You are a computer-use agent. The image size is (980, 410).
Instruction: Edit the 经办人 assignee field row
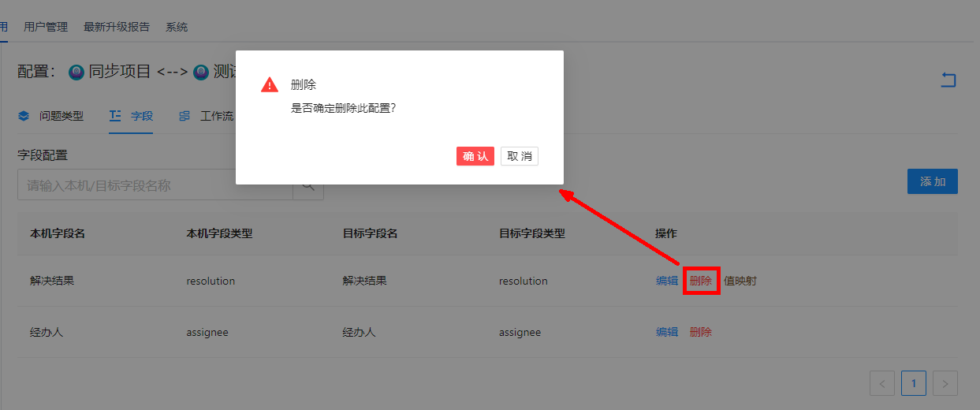coord(667,332)
